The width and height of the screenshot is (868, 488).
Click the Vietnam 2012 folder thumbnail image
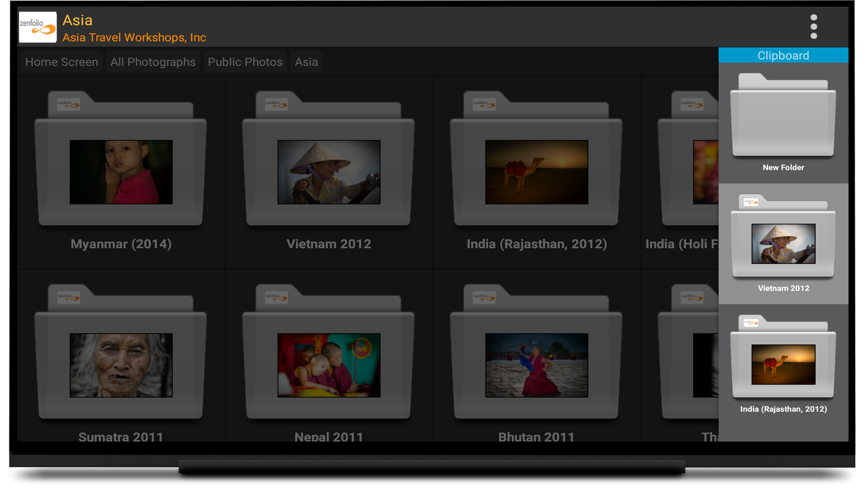click(x=329, y=172)
